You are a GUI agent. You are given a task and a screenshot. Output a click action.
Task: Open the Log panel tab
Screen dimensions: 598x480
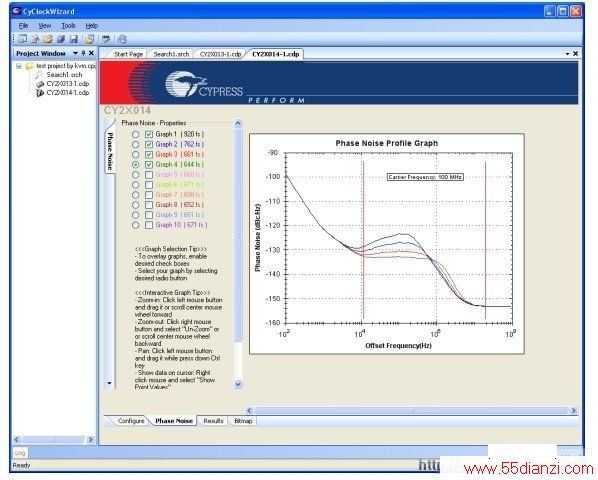pyautogui.click(x=20, y=453)
